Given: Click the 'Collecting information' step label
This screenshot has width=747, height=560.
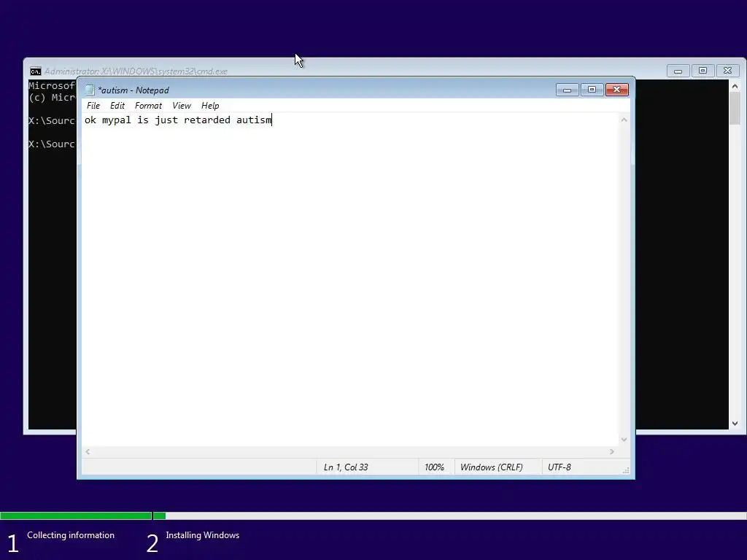Looking at the screenshot, I should (71, 535).
